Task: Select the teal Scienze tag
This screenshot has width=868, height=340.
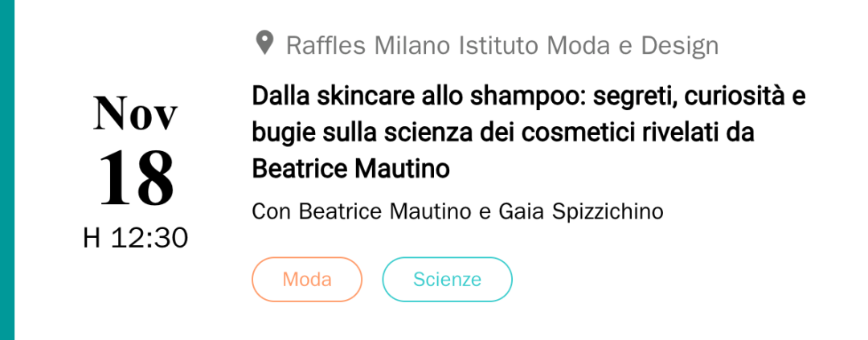Action: pos(448,279)
